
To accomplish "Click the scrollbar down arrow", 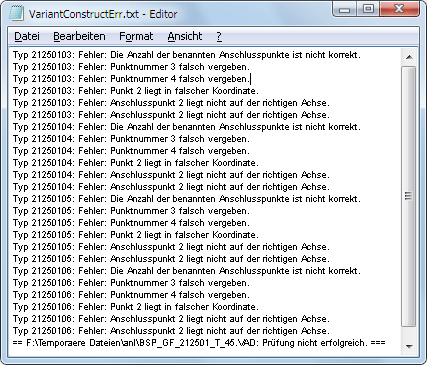I will [x=409, y=347].
